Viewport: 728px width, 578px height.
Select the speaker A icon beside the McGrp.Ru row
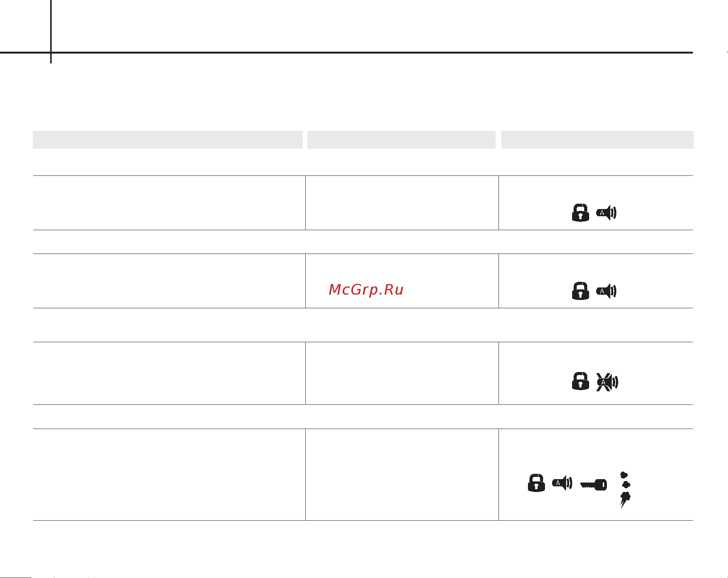(x=606, y=291)
